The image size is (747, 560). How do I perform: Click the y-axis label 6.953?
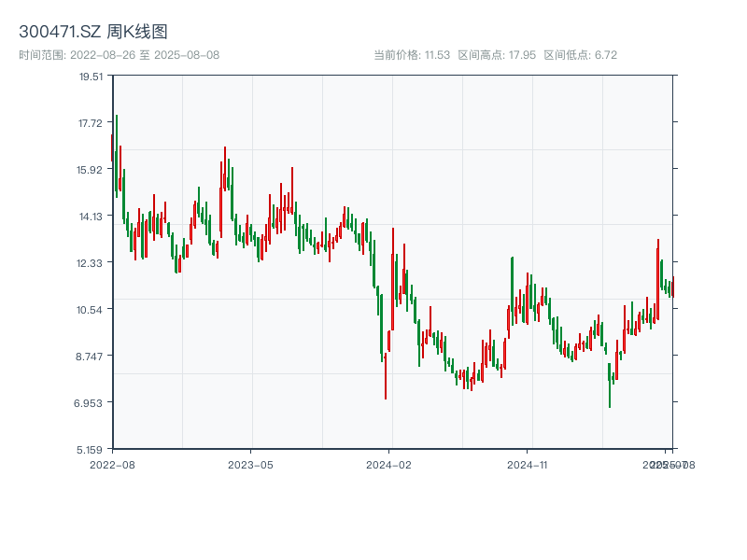(88, 403)
